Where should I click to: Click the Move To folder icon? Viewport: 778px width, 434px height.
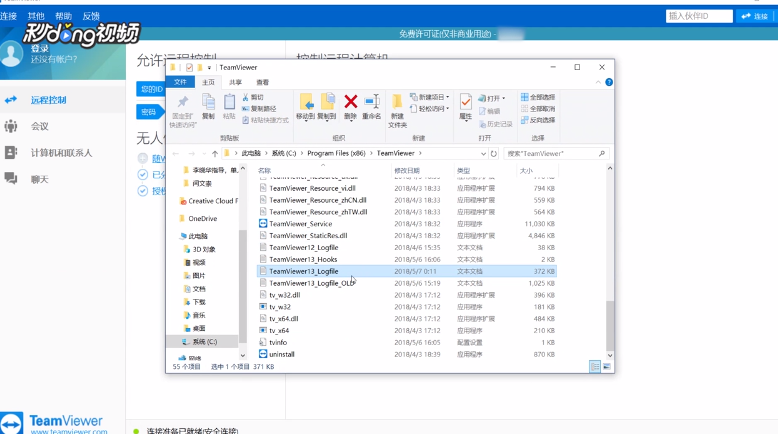306,102
